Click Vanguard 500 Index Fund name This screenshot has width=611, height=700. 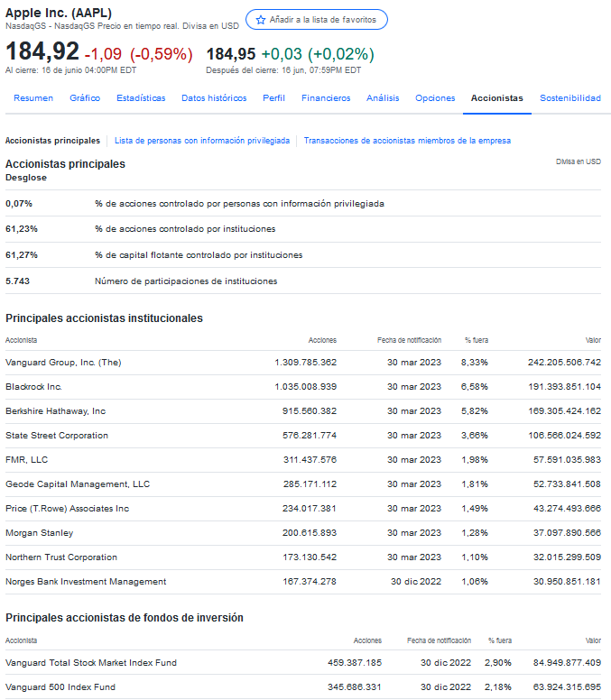60,687
